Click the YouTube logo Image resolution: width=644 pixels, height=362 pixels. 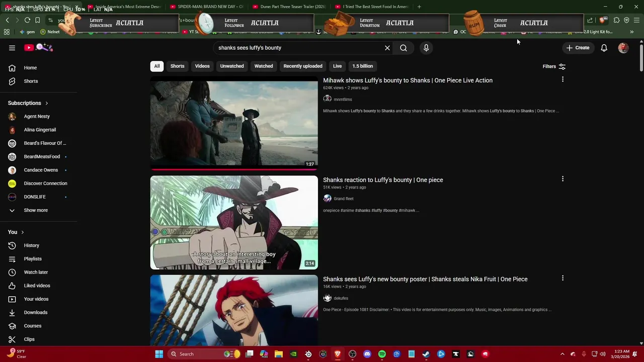(x=38, y=48)
